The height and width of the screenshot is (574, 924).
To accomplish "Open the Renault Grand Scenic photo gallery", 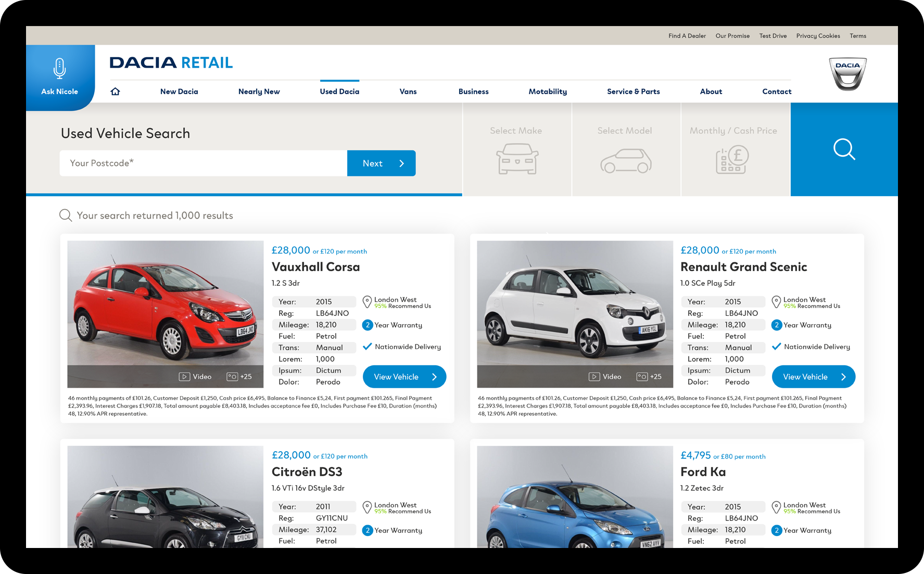I will pos(649,377).
